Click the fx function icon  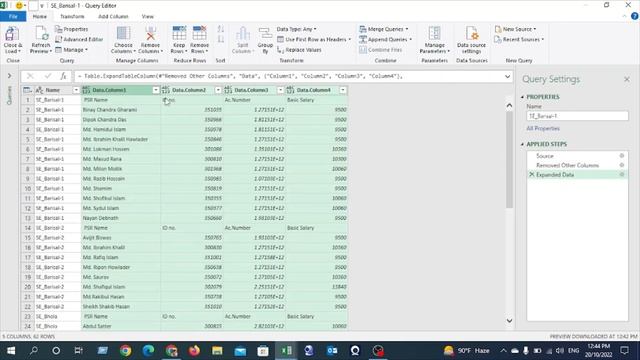point(63,76)
